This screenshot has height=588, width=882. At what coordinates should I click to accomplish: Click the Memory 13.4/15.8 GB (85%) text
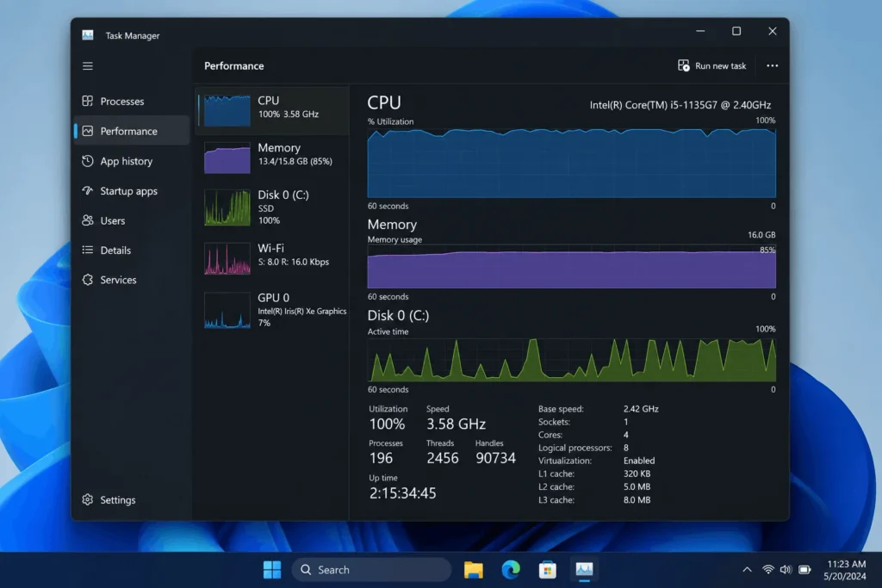(x=295, y=161)
